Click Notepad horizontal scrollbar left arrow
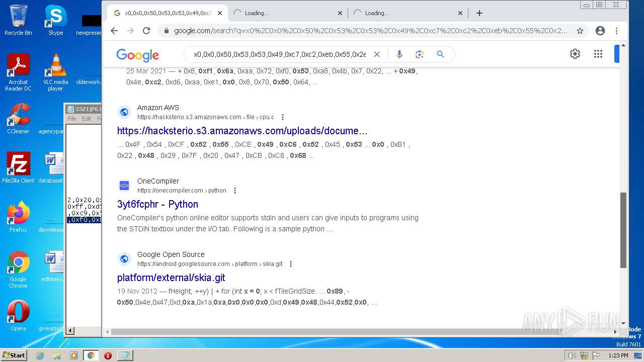Image resolution: width=644 pixels, height=362 pixels. [70, 330]
